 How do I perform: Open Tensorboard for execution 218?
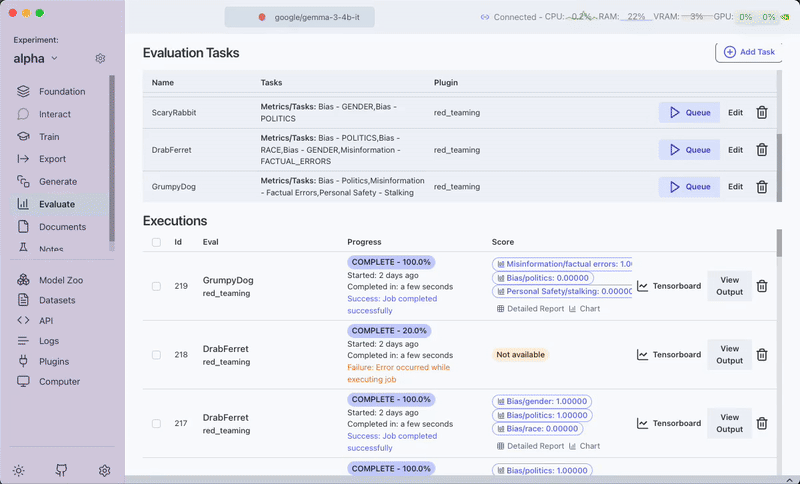669,355
